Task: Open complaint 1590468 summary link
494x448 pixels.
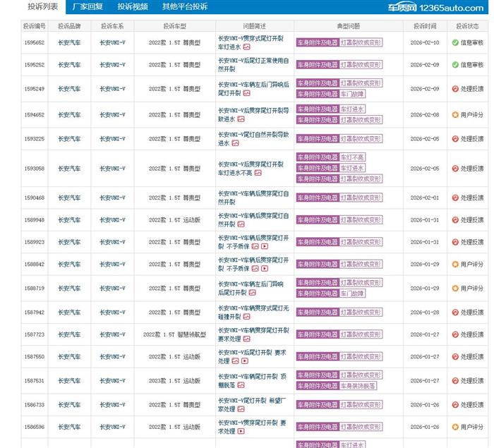Action: coord(253,198)
